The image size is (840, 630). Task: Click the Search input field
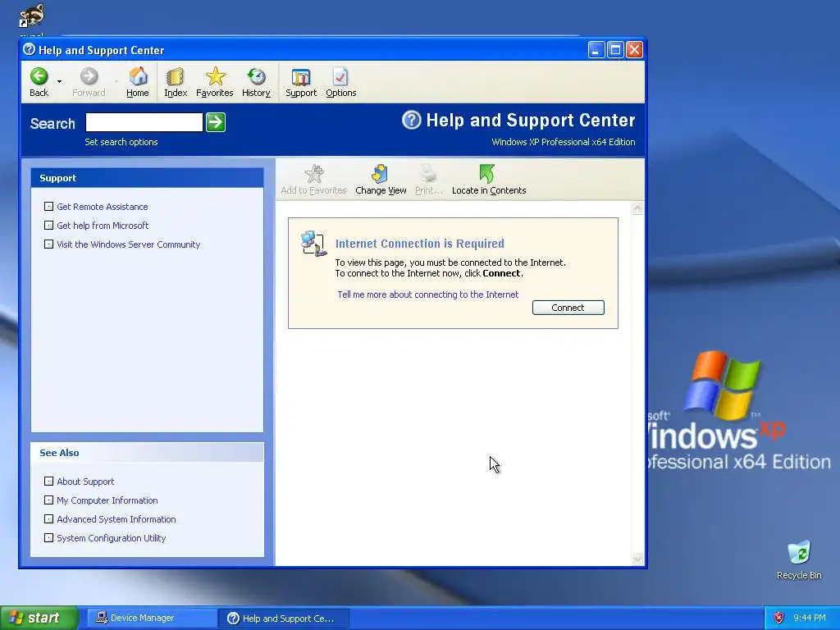click(144, 122)
